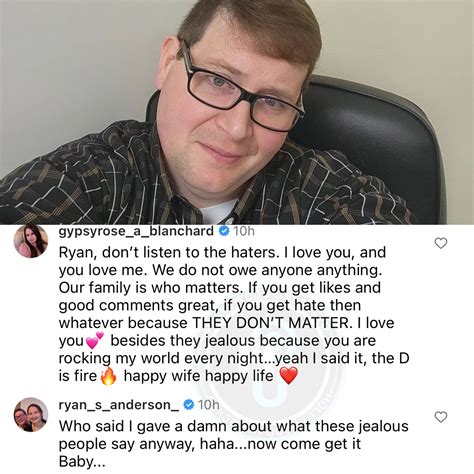Screen dimensions: 474x474
Task: Click the 'happy wife happy life' phrase
Action: point(198,376)
